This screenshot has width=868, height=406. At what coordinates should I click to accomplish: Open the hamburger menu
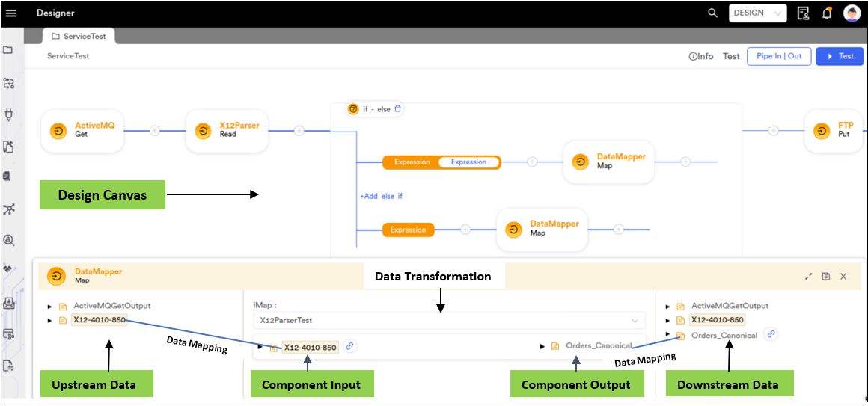pyautogui.click(x=10, y=13)
